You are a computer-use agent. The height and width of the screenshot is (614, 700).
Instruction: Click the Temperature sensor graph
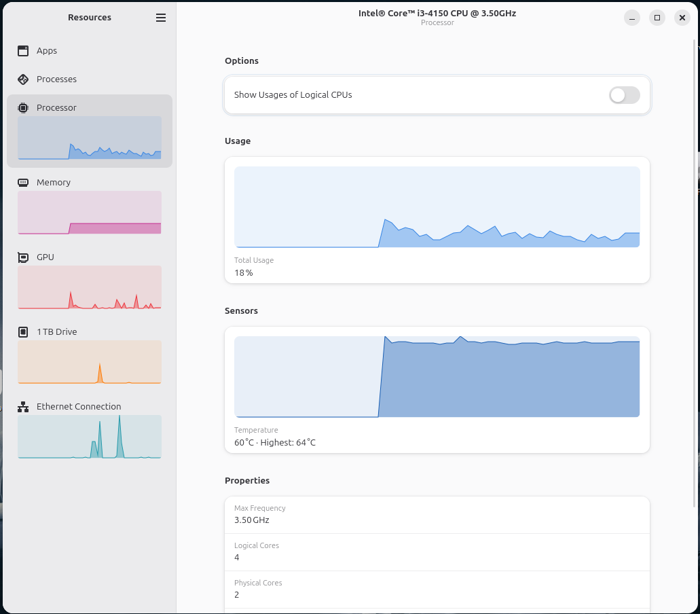point(437,377)
